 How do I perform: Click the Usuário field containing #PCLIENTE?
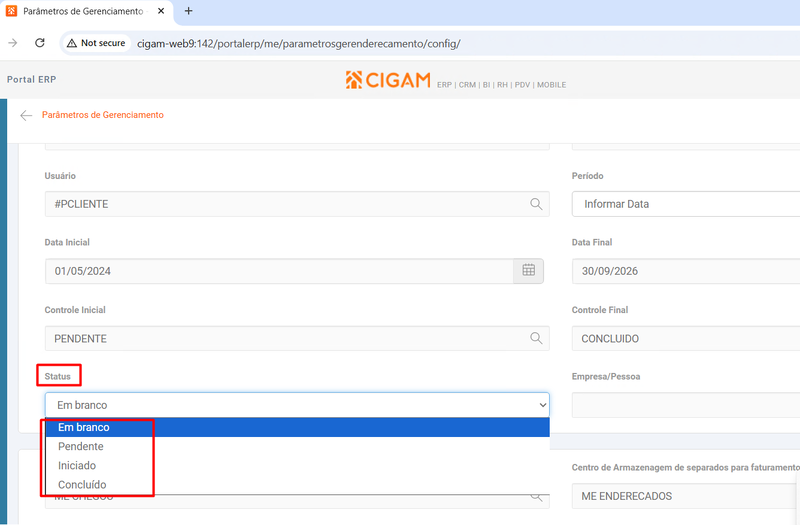click(297, 204)
